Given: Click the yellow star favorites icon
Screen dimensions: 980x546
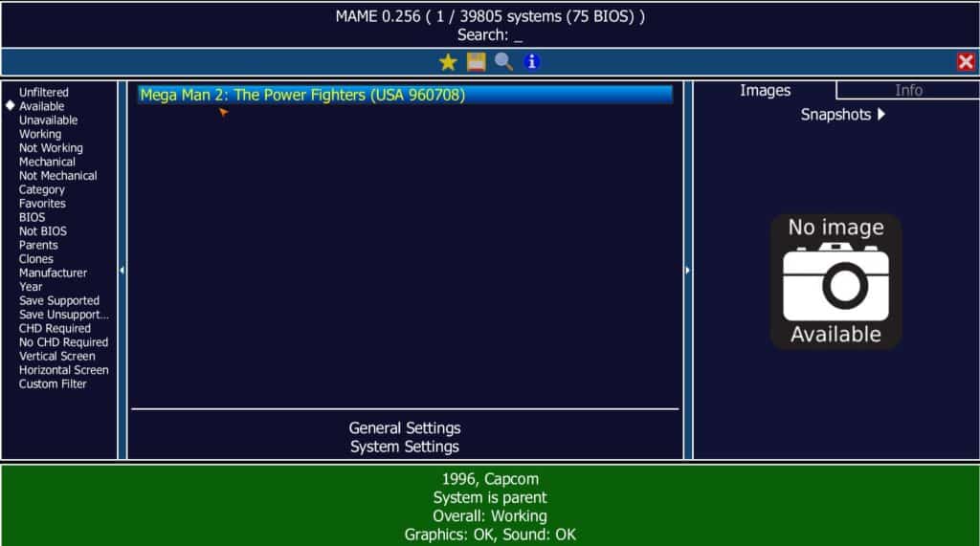Looking at the screenshot, I should (448, 62).
